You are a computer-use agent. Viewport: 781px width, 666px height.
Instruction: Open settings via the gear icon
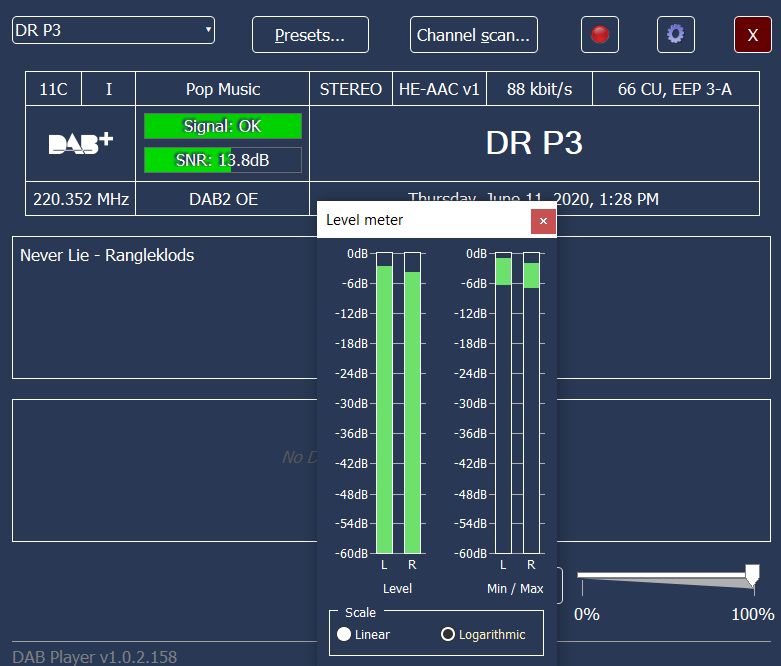[x=676, y=35]
